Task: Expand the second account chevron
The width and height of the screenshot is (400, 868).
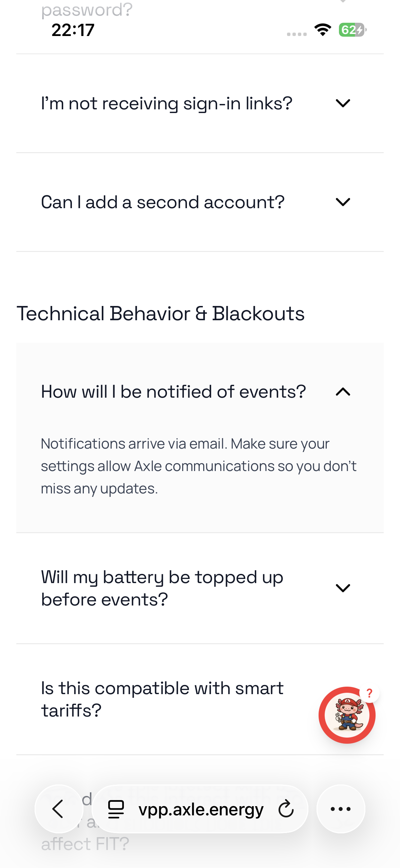Action: (x=343, y=202)
